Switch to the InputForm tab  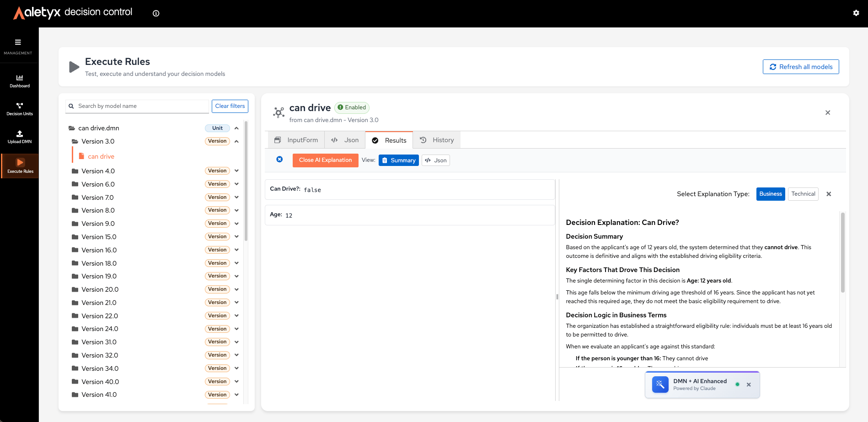click(296, 140)
